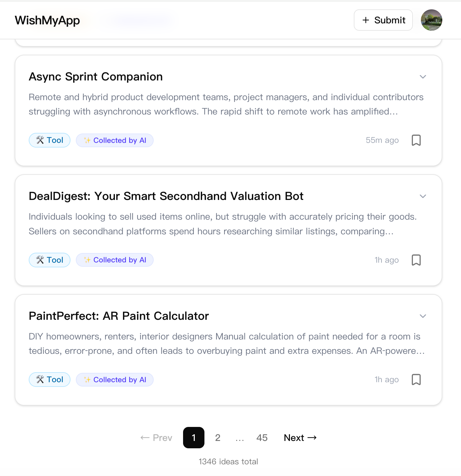Open the WishMyApp home logo
This screenshot has height=476, width=461.
point(47,20)
